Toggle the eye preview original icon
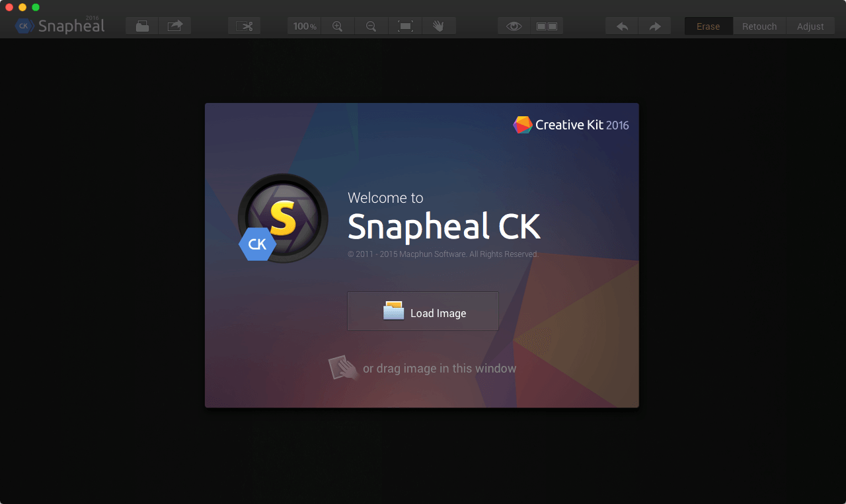The width and height of the screenshot is (846, 504). pos(514,26)
